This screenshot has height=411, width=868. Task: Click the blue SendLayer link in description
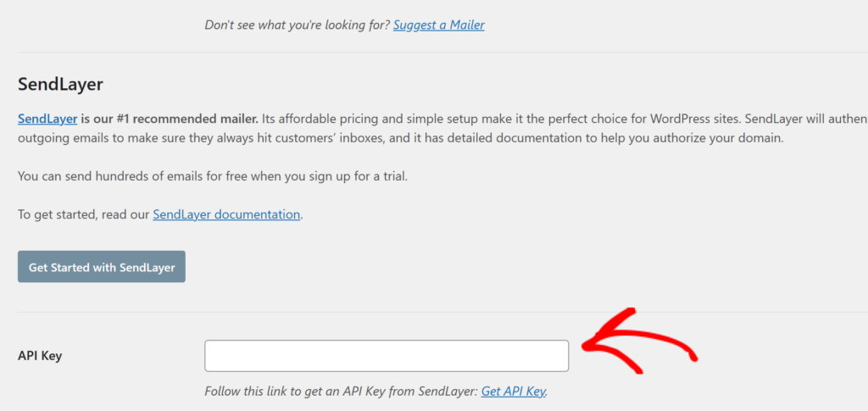pyautogui.click(x=47, y=119)
